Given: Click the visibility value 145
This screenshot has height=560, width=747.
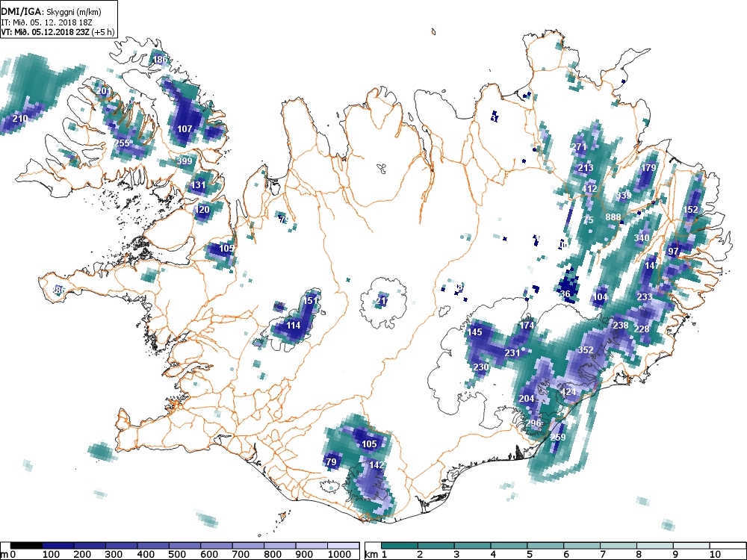Looking at the screenshot, I should [474, 332].
